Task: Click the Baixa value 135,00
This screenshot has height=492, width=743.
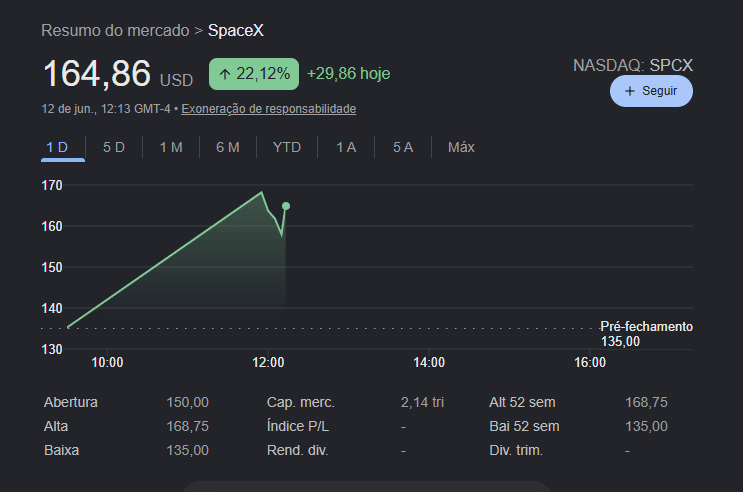Action: pyautogui.click(x=188, y=450)
